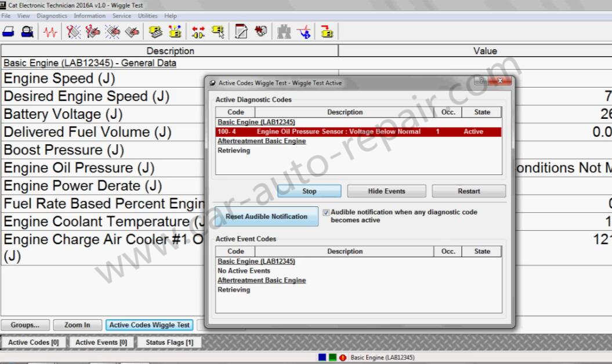
Task: Click the Status Flags [1] status button
Action: tap(169, 342)
